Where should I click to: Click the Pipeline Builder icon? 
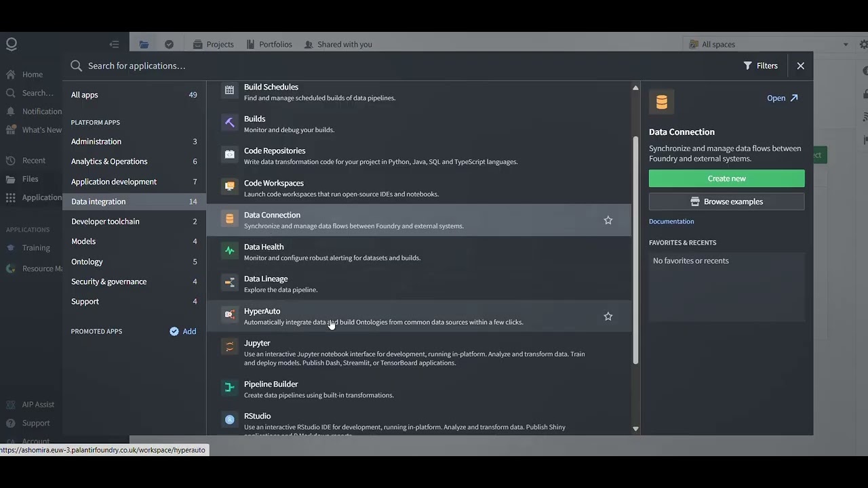coord(230,388)
